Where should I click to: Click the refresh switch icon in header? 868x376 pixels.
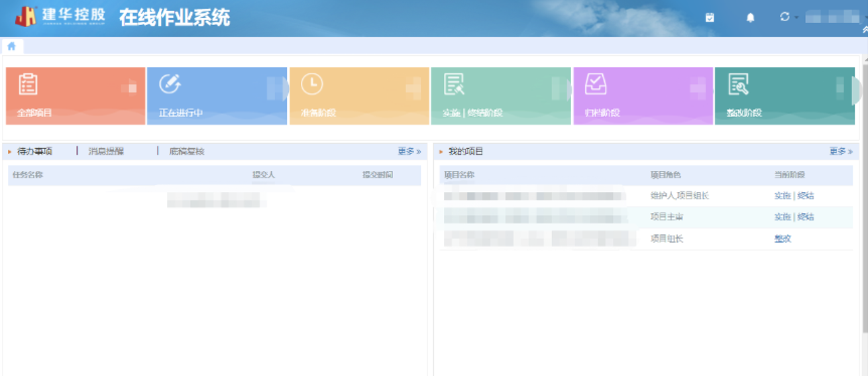coord(785,17)
